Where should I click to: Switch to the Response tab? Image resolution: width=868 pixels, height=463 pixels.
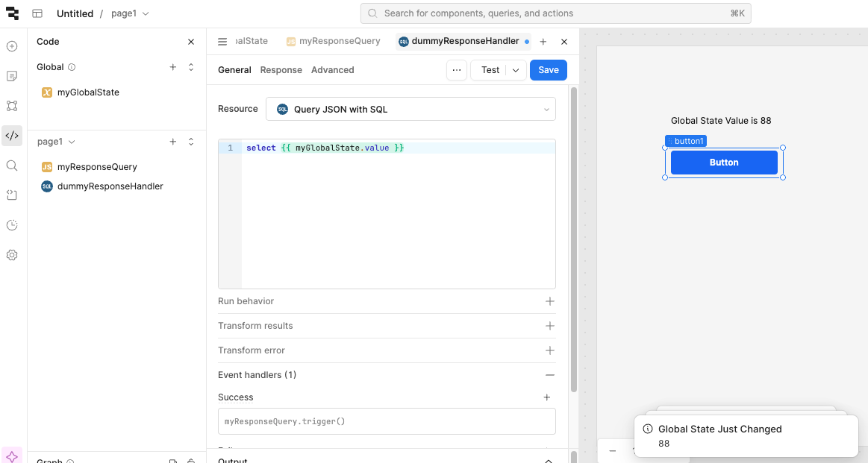point(281,70)
